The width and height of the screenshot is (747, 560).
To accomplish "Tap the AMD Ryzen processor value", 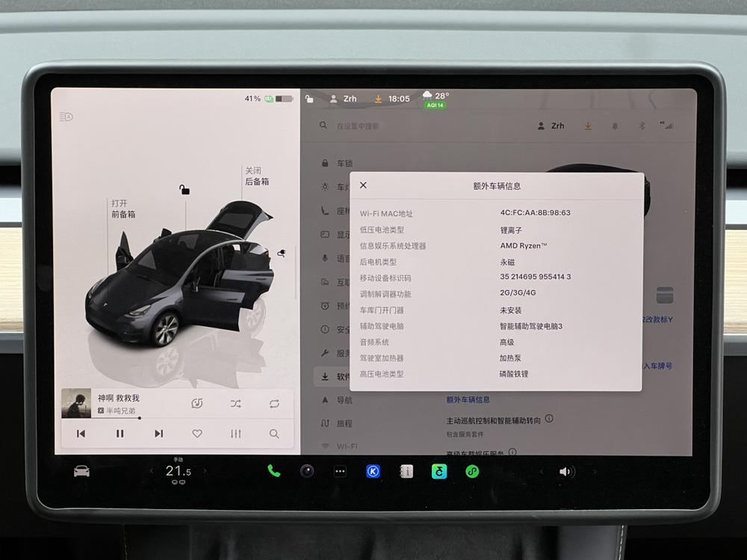I will 523,246.
